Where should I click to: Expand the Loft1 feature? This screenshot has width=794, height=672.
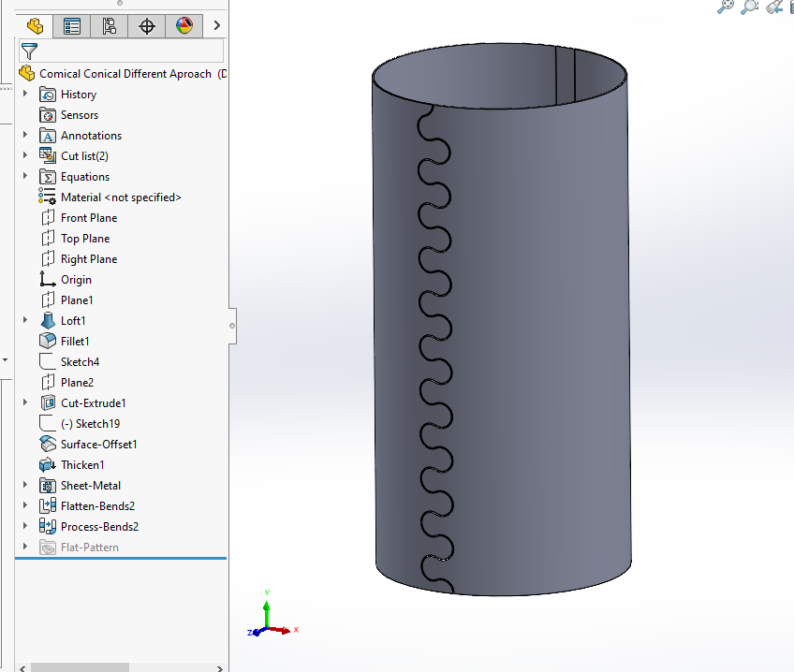pyautogui.click(x=25, y=321)
